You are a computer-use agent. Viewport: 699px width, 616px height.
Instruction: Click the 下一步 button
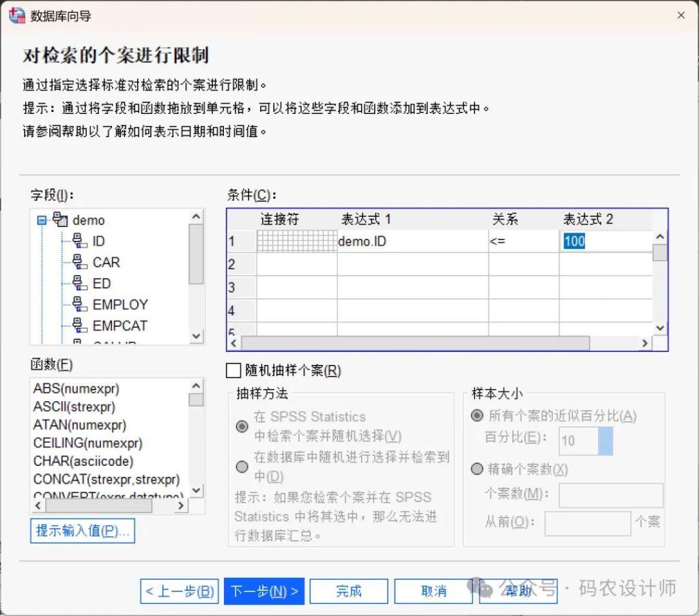point(264,591)
